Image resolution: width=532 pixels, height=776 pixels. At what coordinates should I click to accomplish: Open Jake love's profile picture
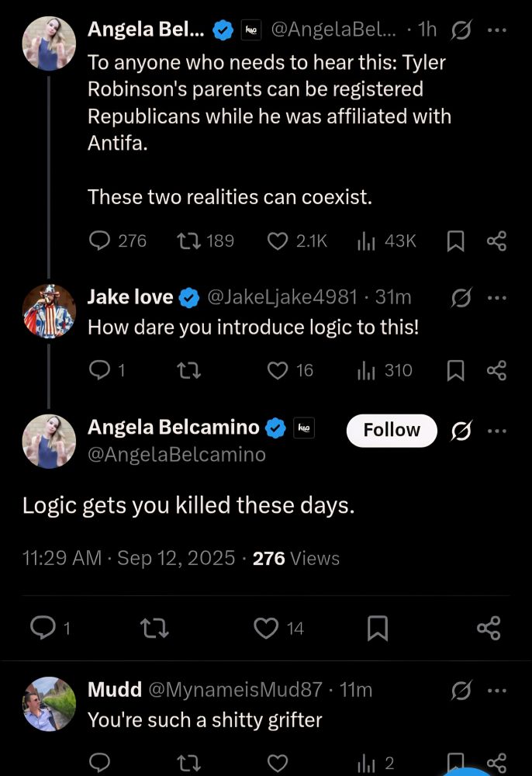pos(50,311)
